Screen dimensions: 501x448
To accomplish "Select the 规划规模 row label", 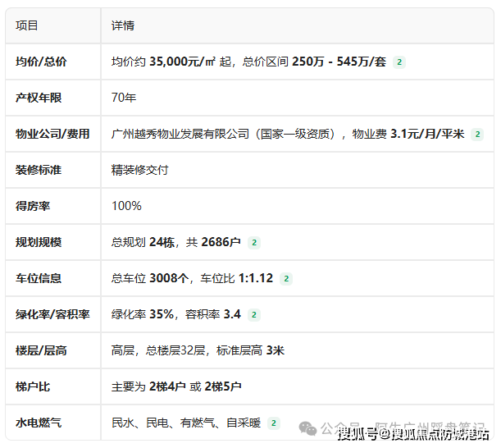I will 39,242.
